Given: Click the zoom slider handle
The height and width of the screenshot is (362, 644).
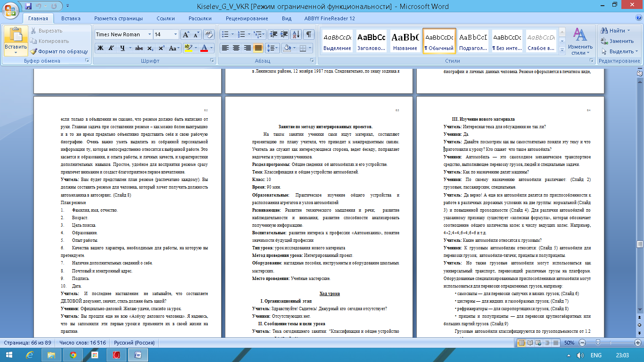Looking at the screenshot, I should (x=598, y=342).
